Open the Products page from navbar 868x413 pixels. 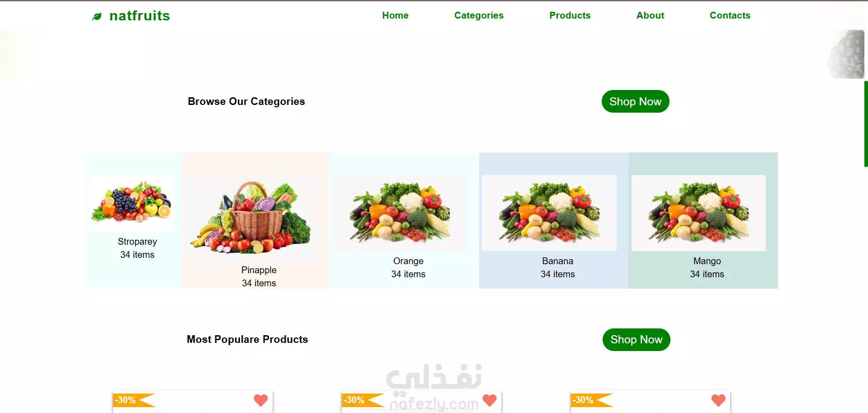tap(570, 15)
